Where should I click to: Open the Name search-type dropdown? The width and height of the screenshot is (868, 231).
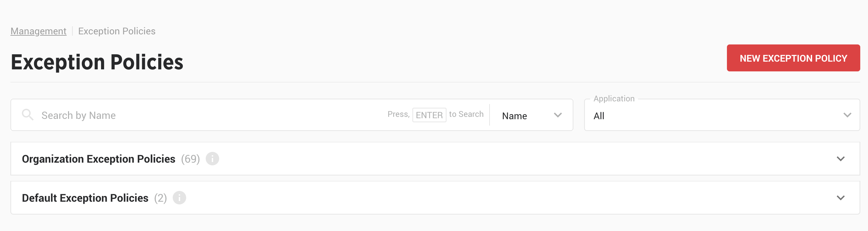[x=531, y=115]
